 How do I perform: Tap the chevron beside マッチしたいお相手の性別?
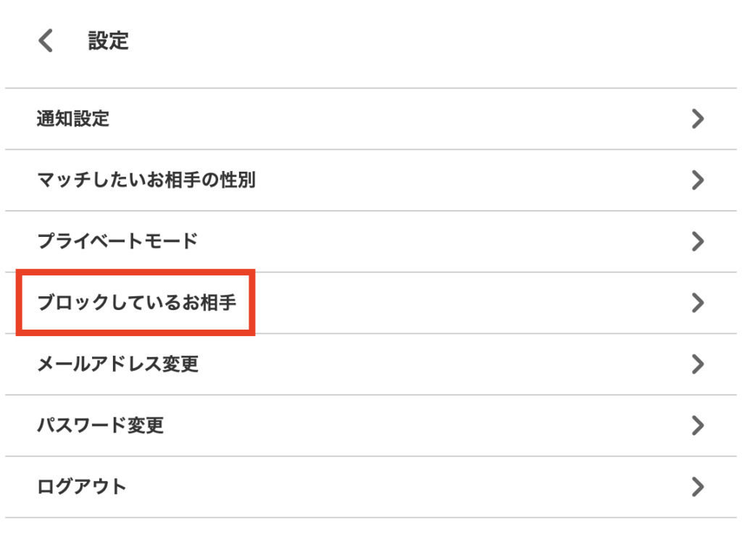coord(698,180)
